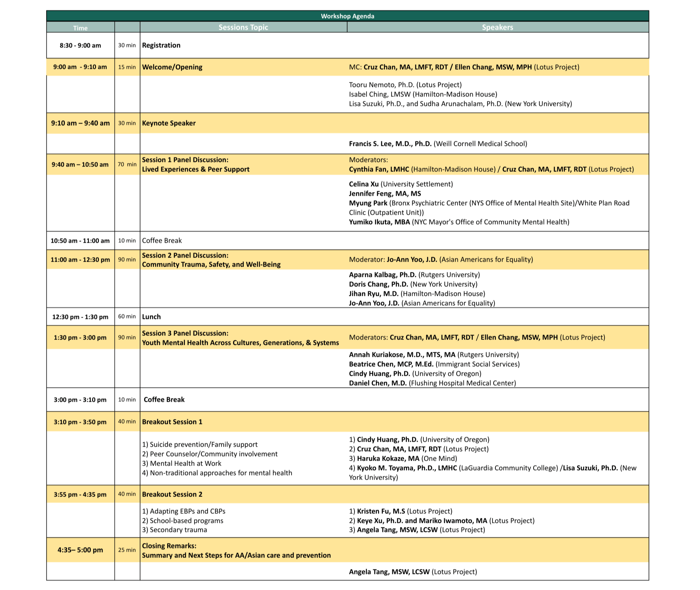Click '4) Non-traditional approaches for mental health'
Image resolution: width=700 pixels, height=590 pixels.
tap(217, 473)
